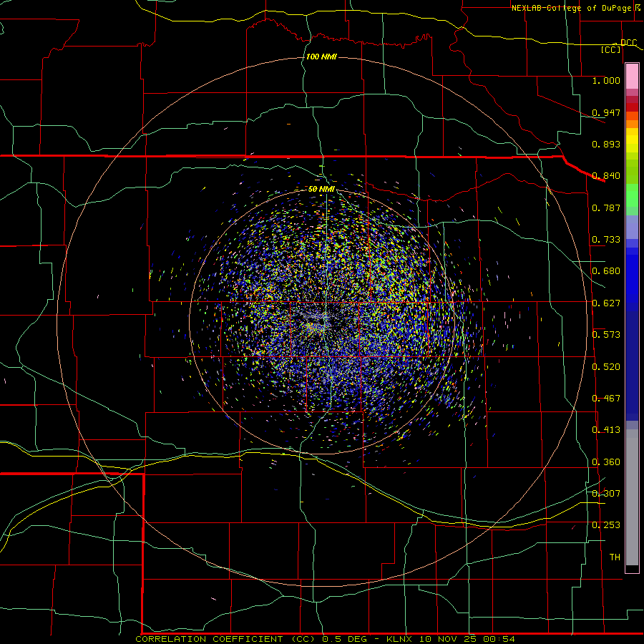The width and height of the screenshot is (644, 644).
Task: Click the KLNX station identifier in the caption
Action: coord(401,639)
